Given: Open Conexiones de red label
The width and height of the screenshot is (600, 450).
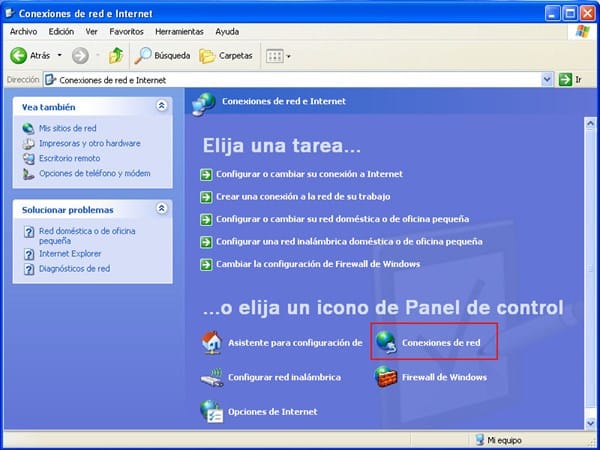Looking at the screenshot, I should 441,343.
